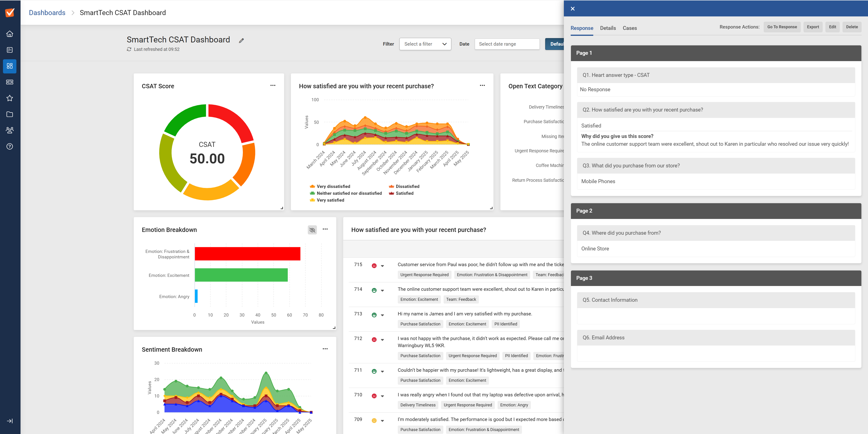Viewport: 868px width, 434px height.
Task: Click Urgent Response Required tag on response 715
Action: point(424,275)
